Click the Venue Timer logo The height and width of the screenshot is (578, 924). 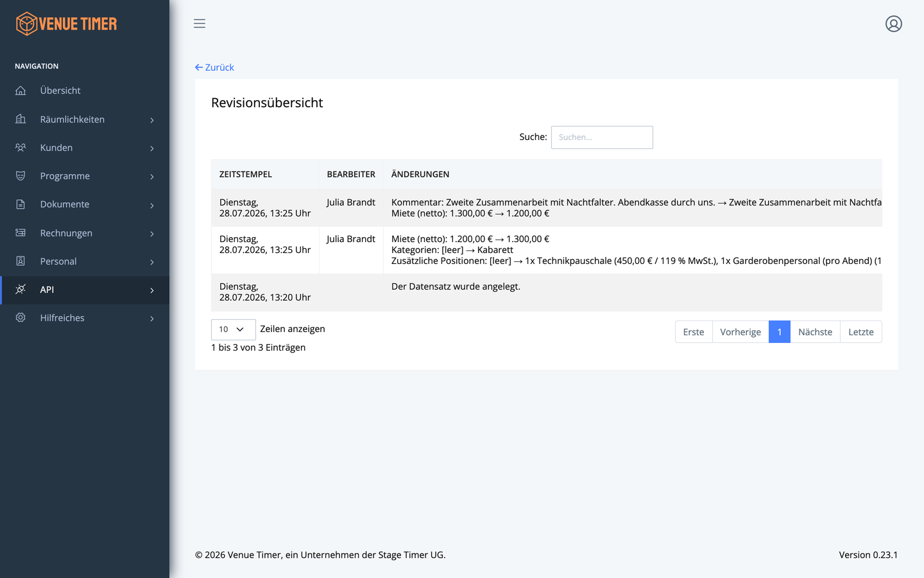coord(66,24)
